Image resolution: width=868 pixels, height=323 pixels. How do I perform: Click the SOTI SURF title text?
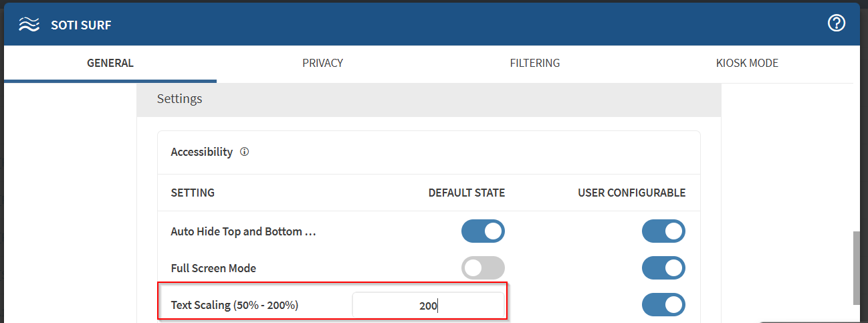tap(81, 25)
